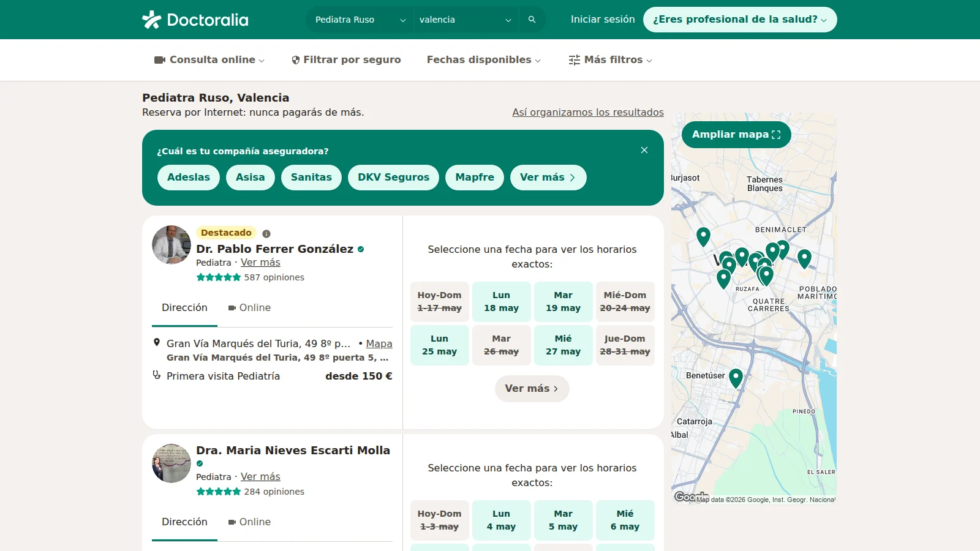This screenshot has width=980, height=551.
Task: Open the Pediatra Ruso specialty dropdown
Action: click(x=360, y=20)
